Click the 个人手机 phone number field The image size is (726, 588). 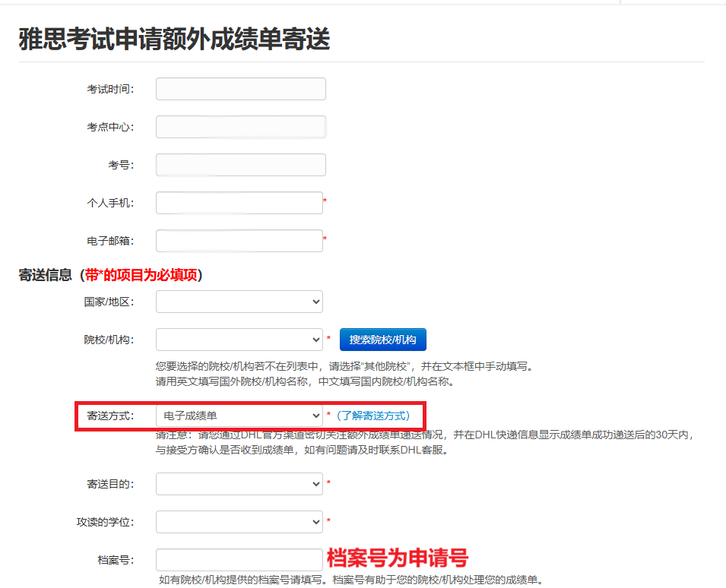[x=239, y=203]
